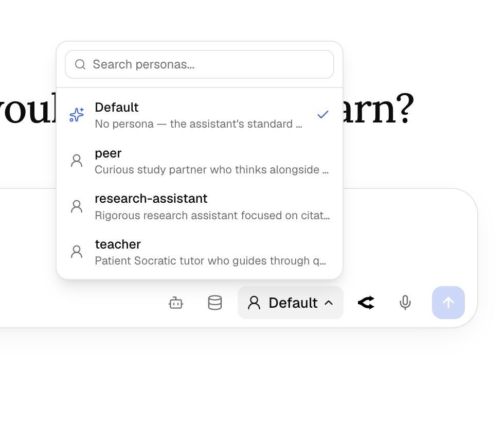This screenshot has width=504, height=422.
Task: Select the research-assistant persona
Action: coord(200,206)
